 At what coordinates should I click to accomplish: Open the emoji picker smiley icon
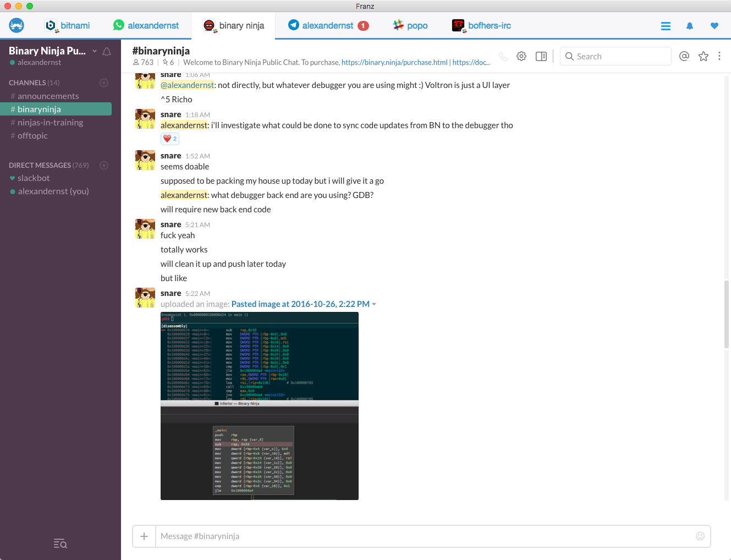click(700, 536)
